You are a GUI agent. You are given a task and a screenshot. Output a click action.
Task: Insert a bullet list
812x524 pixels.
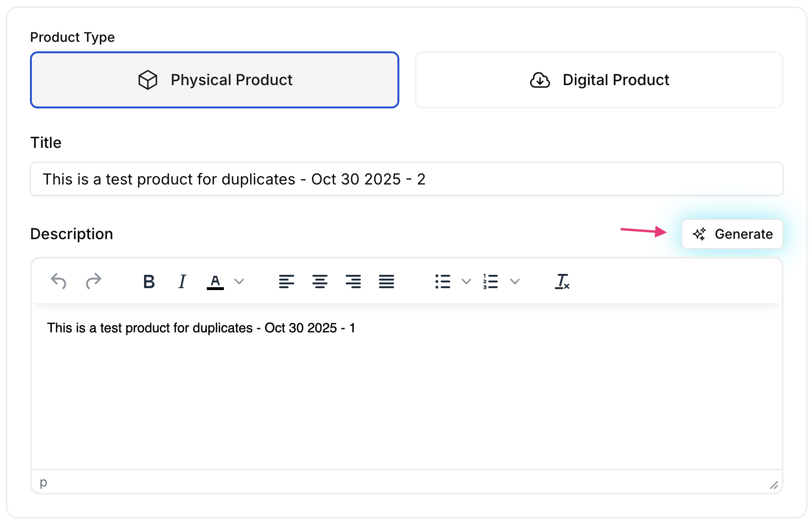tap(443, 282)
